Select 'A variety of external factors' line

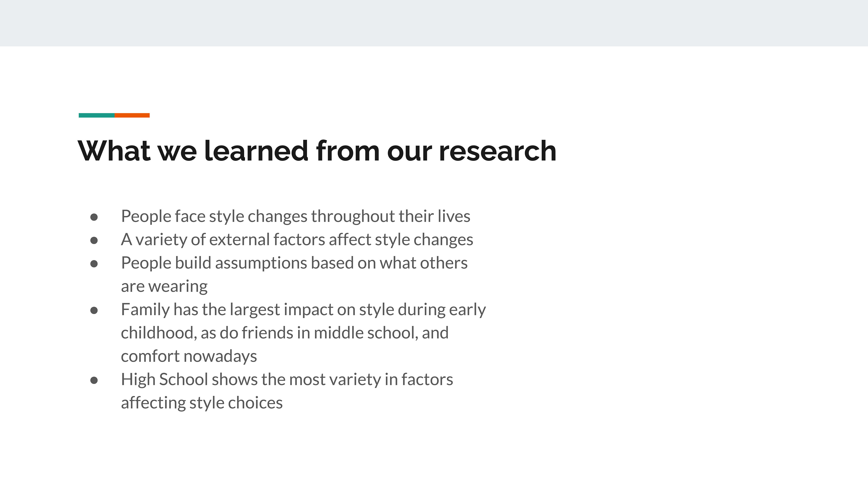(x=297, y=240)
